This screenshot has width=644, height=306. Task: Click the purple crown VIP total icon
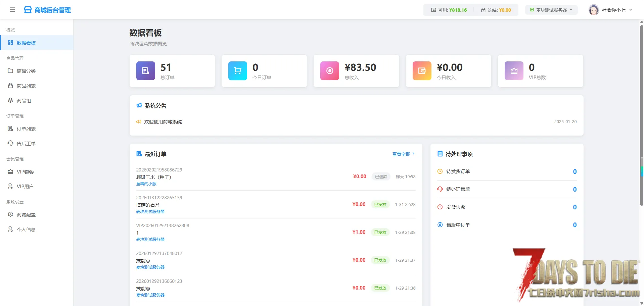click(514, 71)
